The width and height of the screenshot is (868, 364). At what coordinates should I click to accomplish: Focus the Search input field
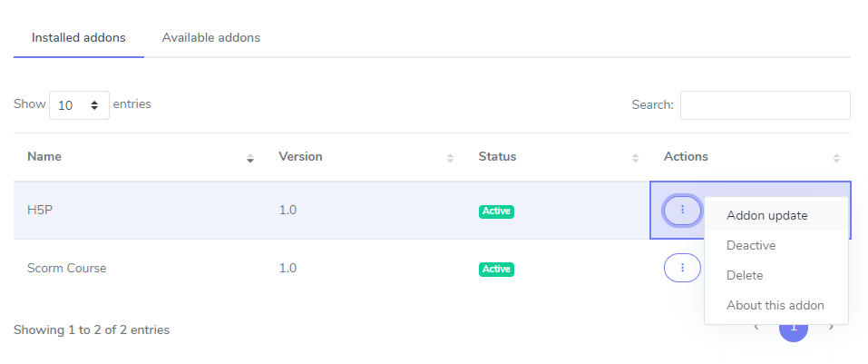(765, 105)
